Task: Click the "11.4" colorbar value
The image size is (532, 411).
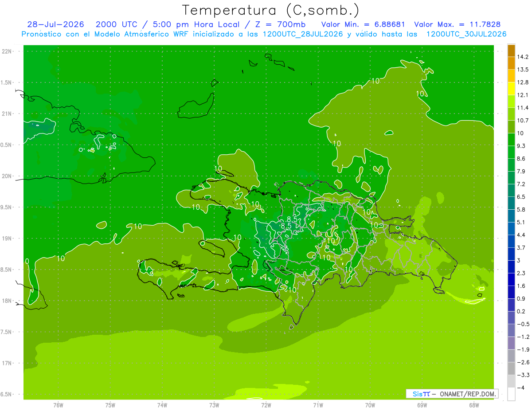Action: (x=523, y=108)
